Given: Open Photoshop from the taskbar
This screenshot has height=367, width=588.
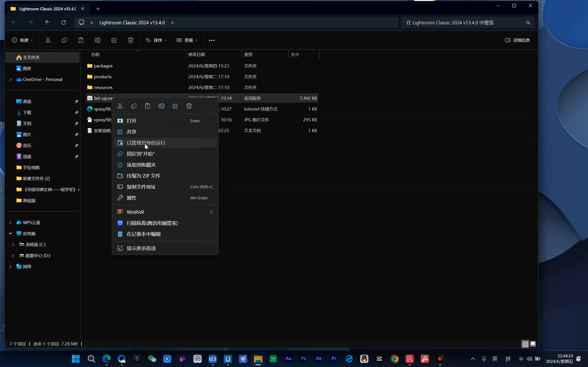Looking at the screenshot, I should pos(303,359).
